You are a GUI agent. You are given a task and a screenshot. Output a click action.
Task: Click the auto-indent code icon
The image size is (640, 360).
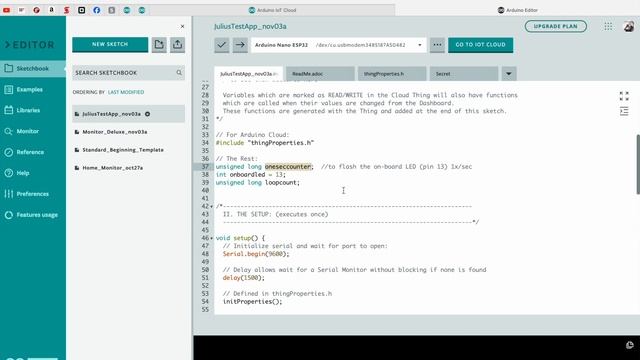(624, 111)
